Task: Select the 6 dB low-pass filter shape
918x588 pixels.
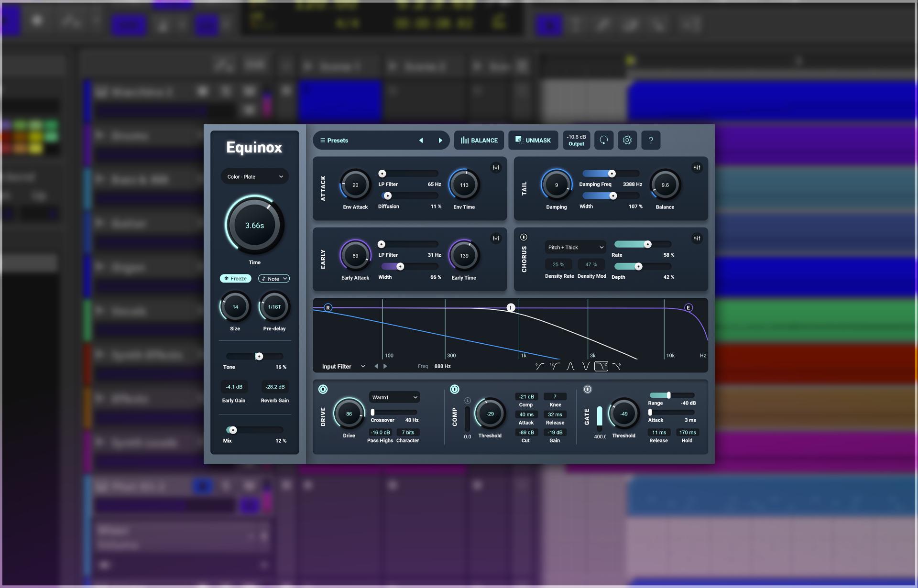Action: [616, 366]
